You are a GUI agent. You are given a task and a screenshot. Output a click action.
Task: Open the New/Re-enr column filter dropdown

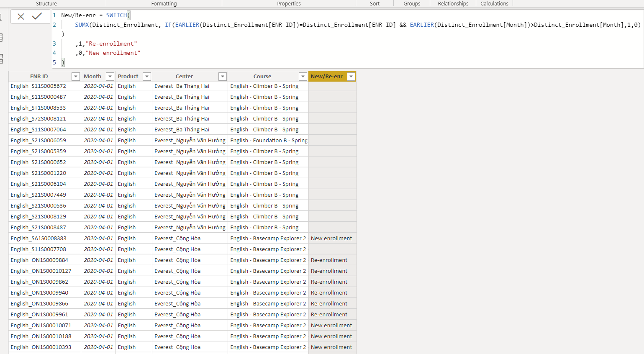351,77
